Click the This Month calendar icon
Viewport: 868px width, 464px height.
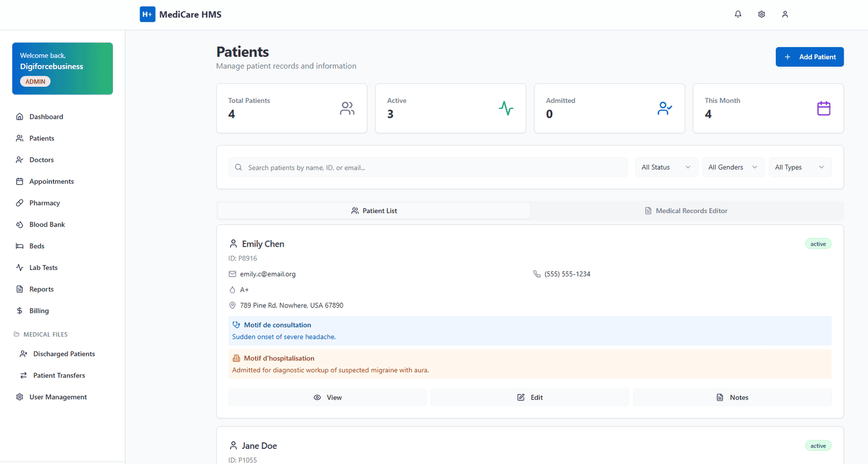[x=824, y=108]
